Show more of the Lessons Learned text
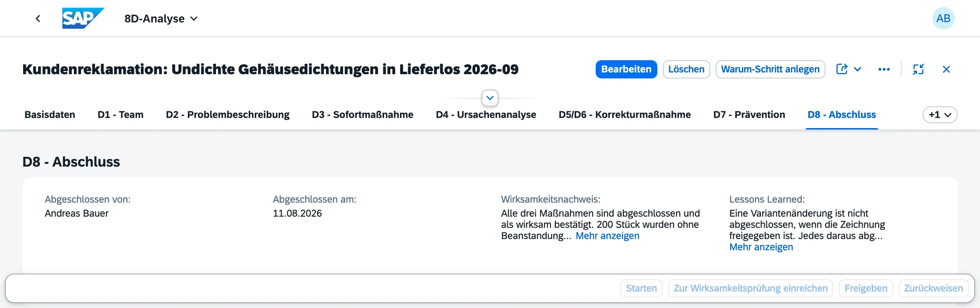This screenshot has width=980, height=308. [761, 247]
